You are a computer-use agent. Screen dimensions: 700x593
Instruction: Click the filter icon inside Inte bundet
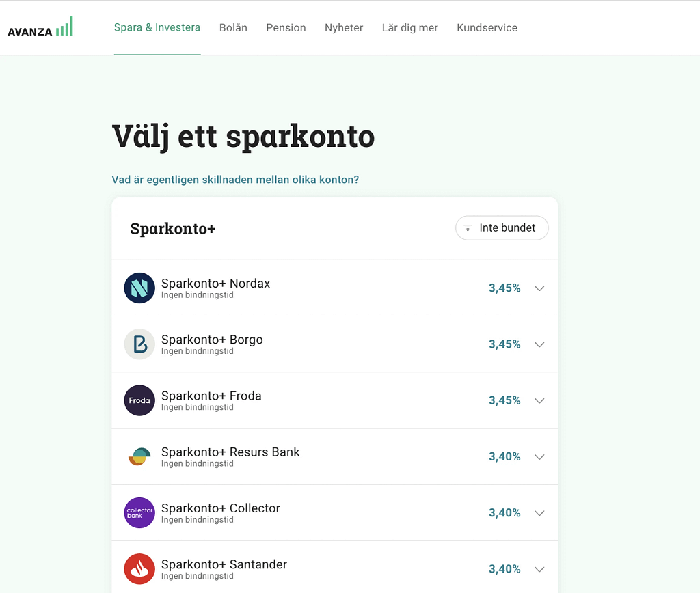469,227
